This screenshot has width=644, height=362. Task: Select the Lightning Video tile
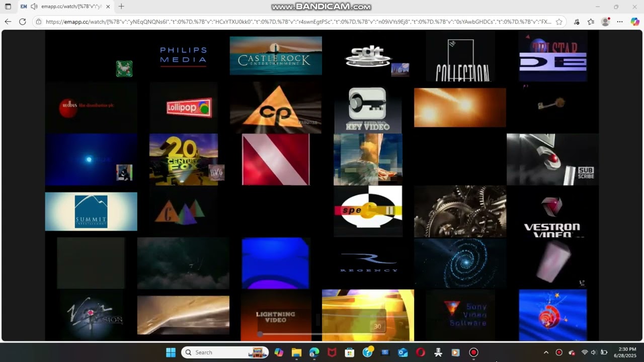click(276, 315)
